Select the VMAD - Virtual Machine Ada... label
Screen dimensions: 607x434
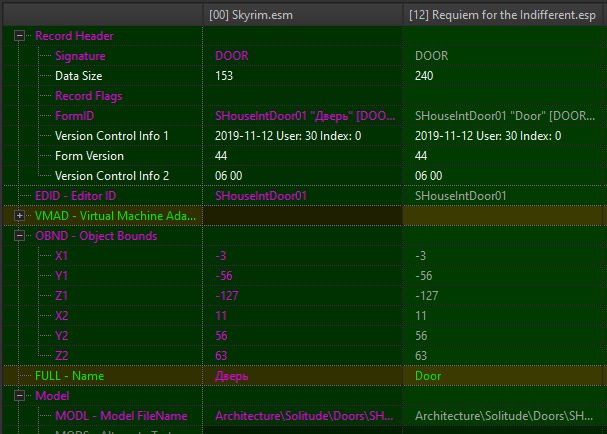point(115,216)
